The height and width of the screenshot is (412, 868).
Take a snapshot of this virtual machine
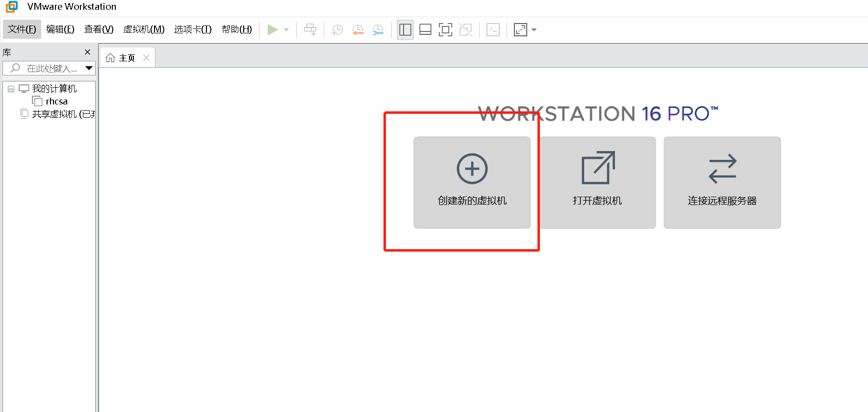click(337, 30)
